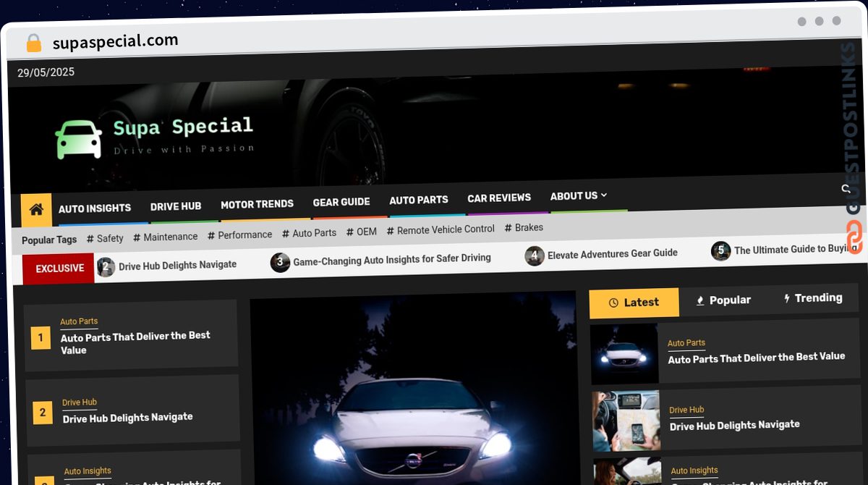The height and width of the screenshot is (485, 868).
Task: Click ticker thumbnail number 3 icon
Action: (280, 262)
